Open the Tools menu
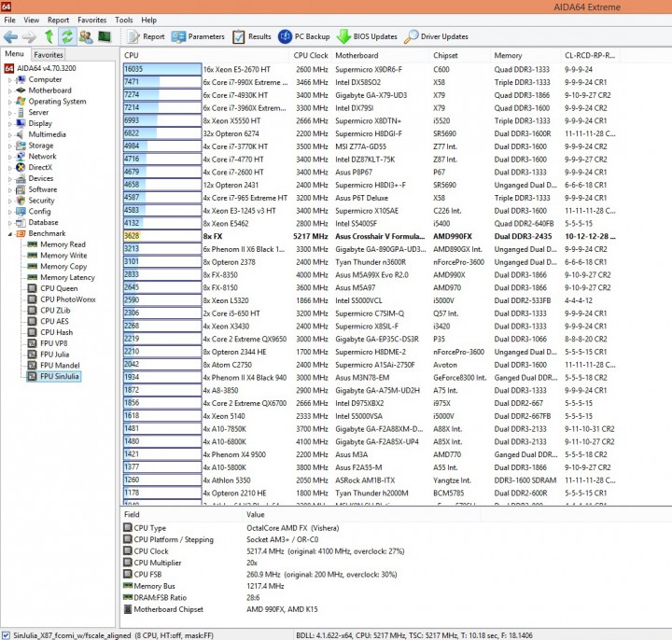The width and height of the screenshot is (672, 640). 124,21
